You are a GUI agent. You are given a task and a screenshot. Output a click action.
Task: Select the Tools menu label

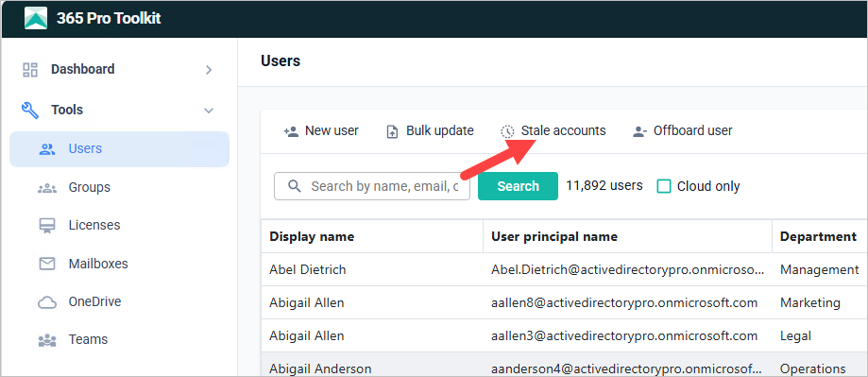[67, 110]
